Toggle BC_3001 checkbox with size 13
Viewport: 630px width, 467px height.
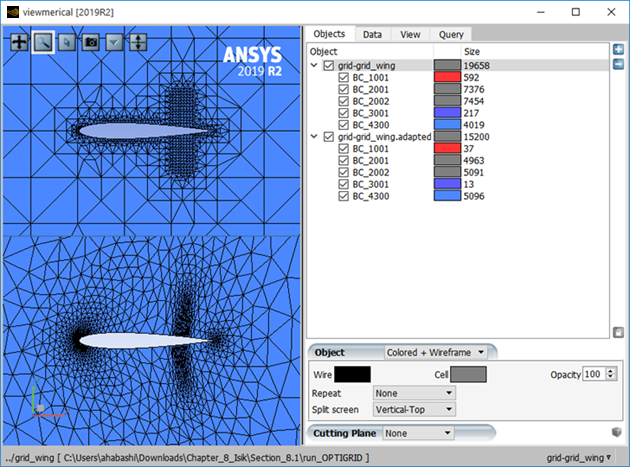tap(344, 184)
